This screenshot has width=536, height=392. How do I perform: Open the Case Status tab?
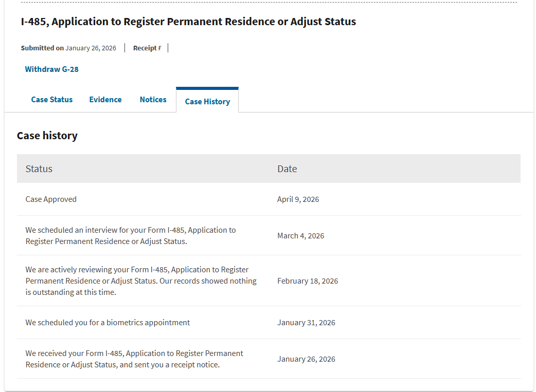pyautogui.click(x=52, y=100)
